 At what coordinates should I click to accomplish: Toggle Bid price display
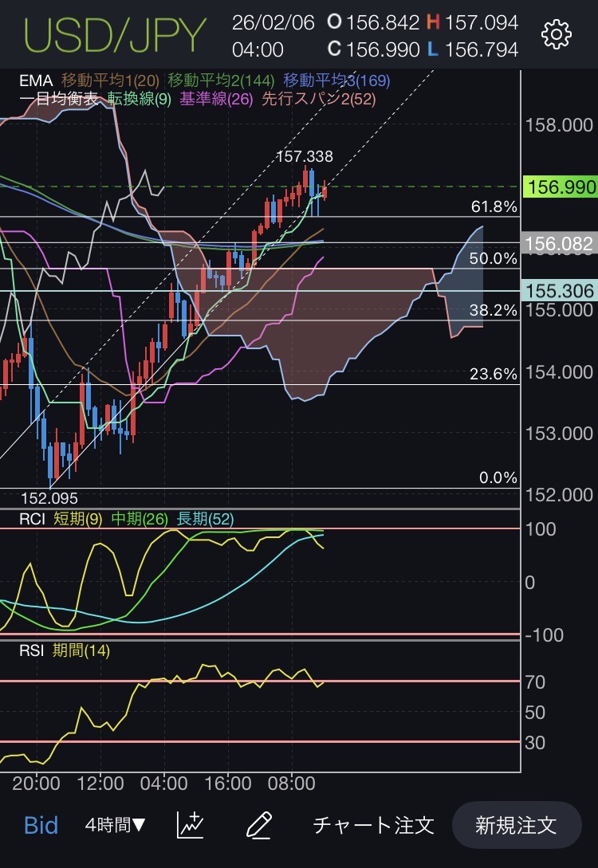41,824
